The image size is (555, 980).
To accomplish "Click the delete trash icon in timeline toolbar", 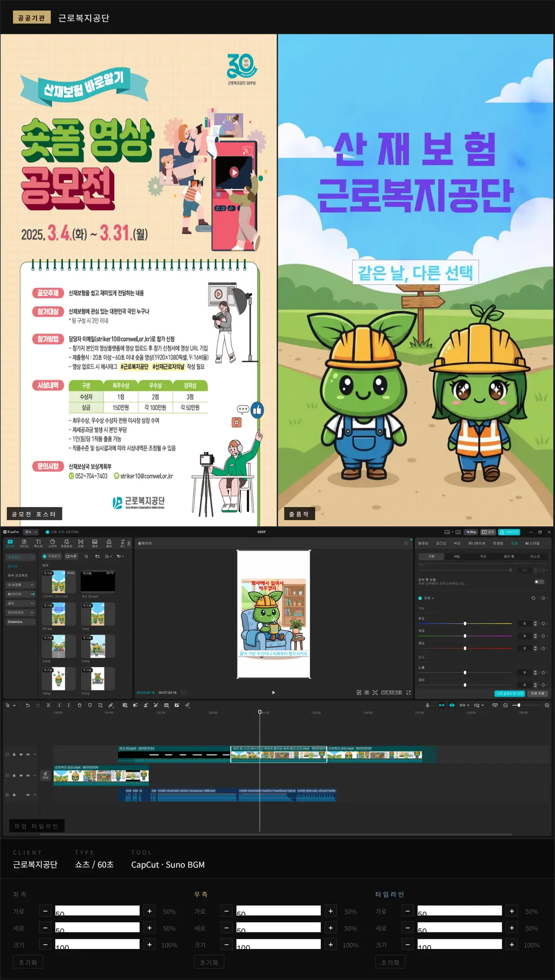I will 80,705.
